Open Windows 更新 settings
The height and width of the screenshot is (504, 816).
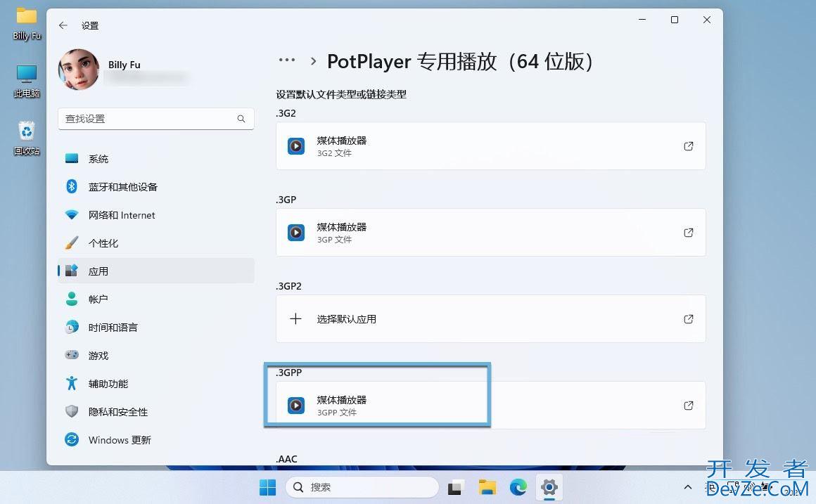point(156,439)
